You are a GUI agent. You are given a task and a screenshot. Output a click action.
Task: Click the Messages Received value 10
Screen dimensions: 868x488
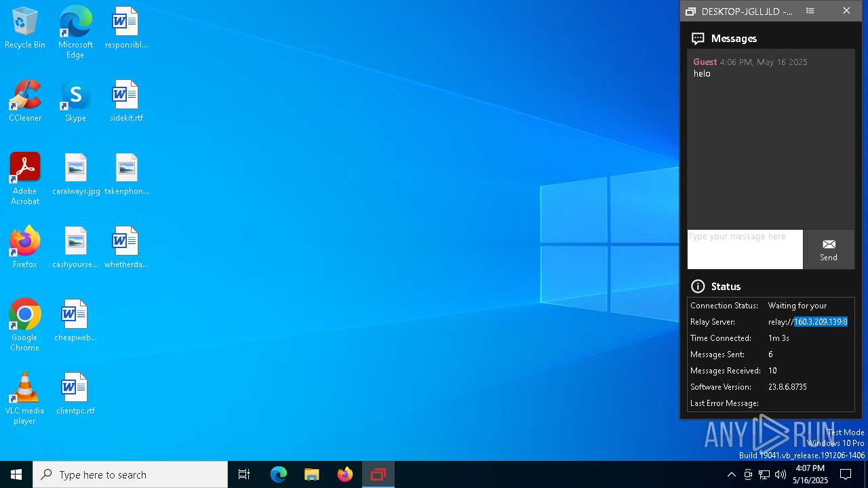pyautogui.click(x=772, y=371)
